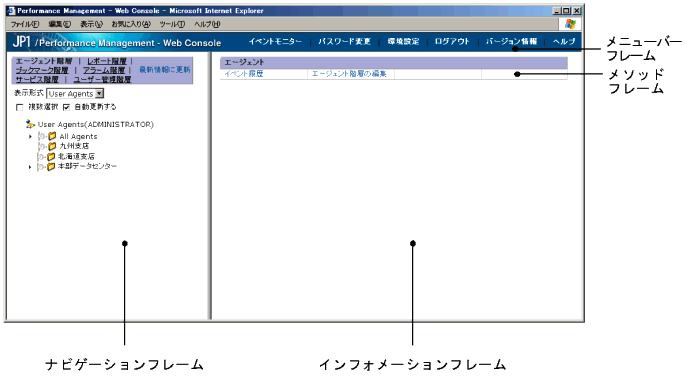
Task: Toggle the 自動更新する checkbox
Action: tap(66, 107)
